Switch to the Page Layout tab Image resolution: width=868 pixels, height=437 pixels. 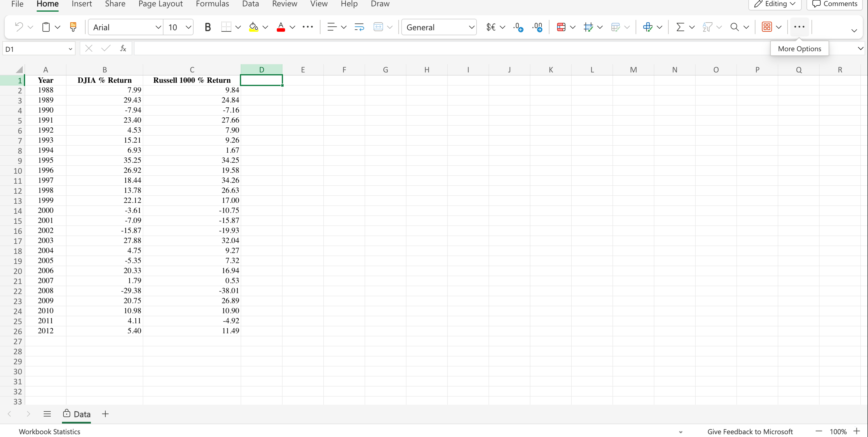[x=160, y=4]
